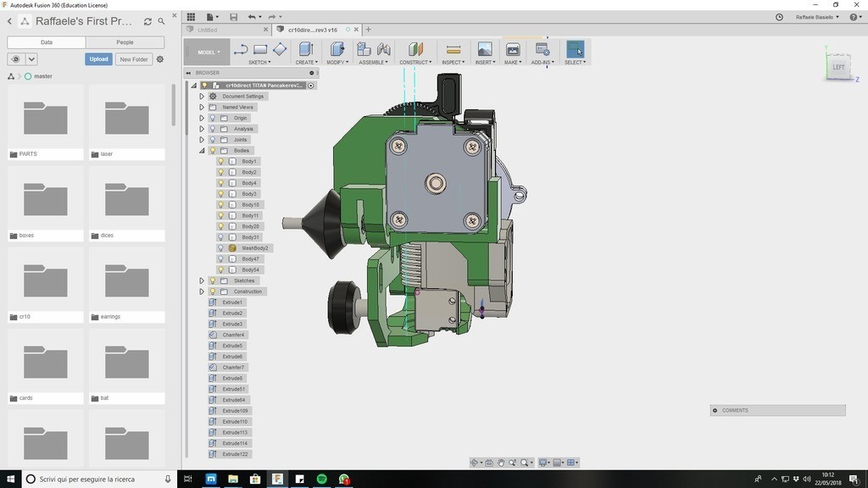Toggle visibility bulb of Body1
868x488 pixels.
point(221,162)
